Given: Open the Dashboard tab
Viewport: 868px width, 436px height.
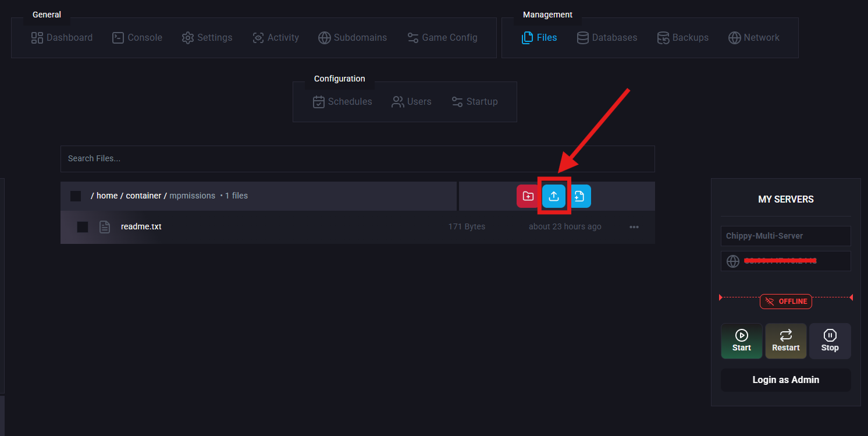Looking at the screenshot, I should pyautogui.click(x=62, y=38).
